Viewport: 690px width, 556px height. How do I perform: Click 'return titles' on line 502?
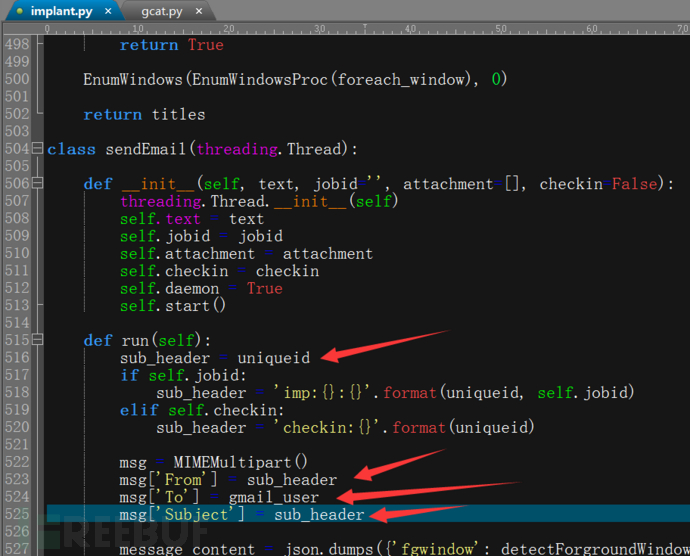144,114
